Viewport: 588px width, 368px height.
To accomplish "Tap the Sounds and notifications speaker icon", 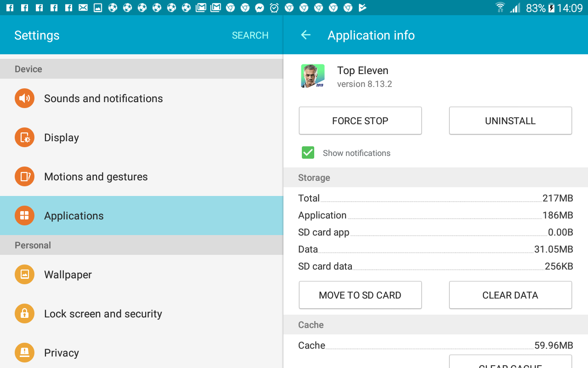I will (24, 98).
